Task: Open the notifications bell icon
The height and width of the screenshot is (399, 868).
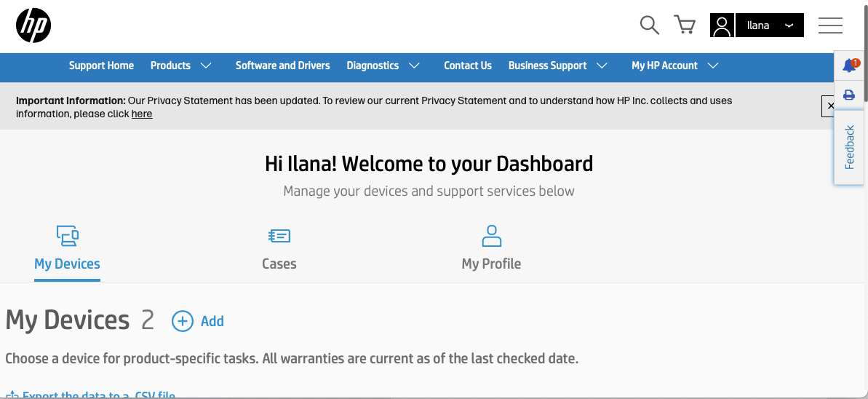Action: pos(849,66)
